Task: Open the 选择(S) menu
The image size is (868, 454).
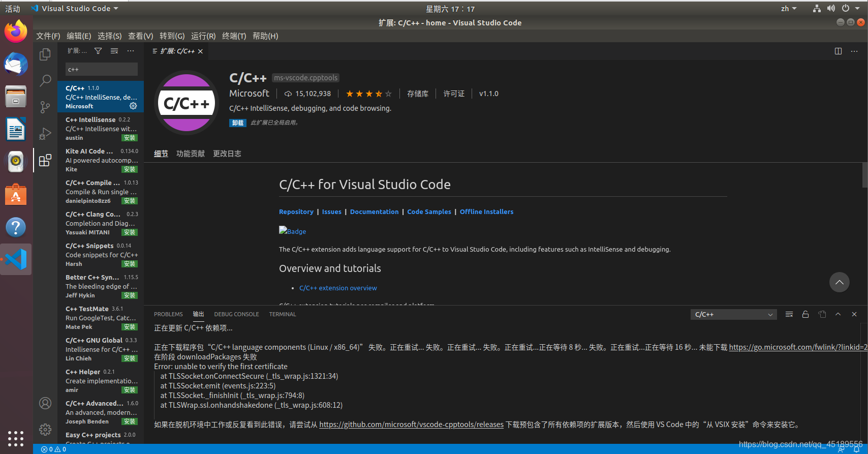Action: click(x=110, y=36)
